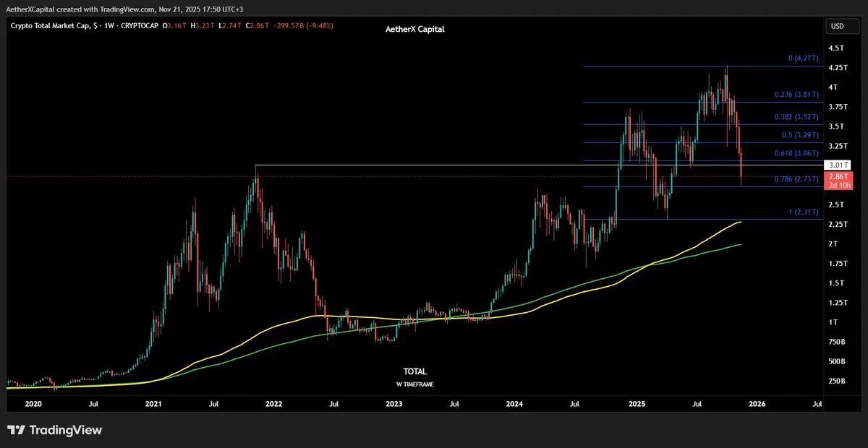This screenshot has width=868, height=448.
Task: Click the 2T price axis label
Action: pyautogui.click(x=834, y=244)
